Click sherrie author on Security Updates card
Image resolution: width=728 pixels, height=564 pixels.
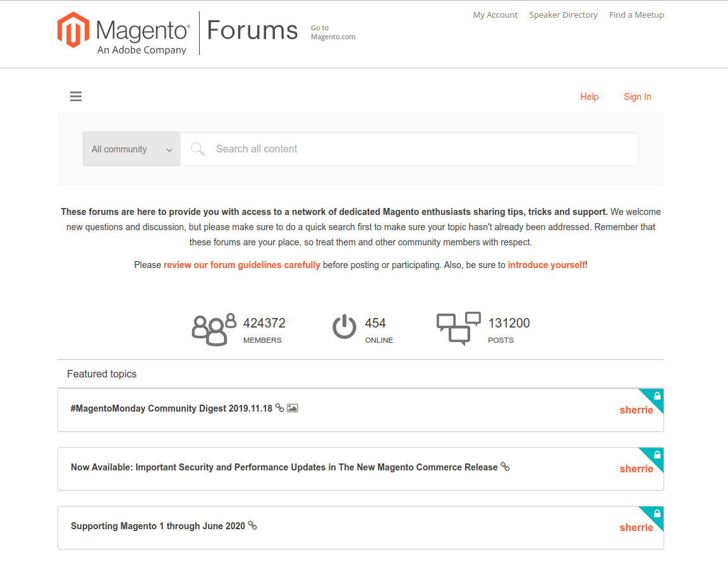(x=636, y=469)
